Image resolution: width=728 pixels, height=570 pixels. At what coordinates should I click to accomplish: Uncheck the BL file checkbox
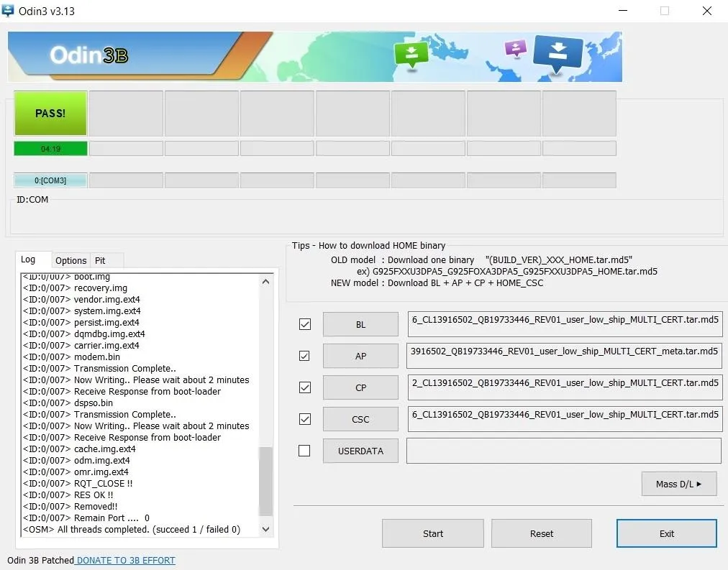(304, 324)
